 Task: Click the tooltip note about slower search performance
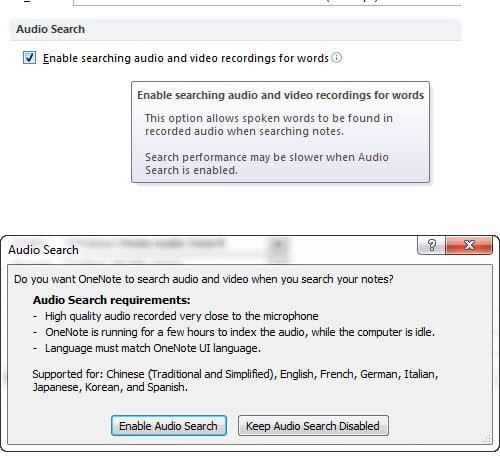coord(267,163)
